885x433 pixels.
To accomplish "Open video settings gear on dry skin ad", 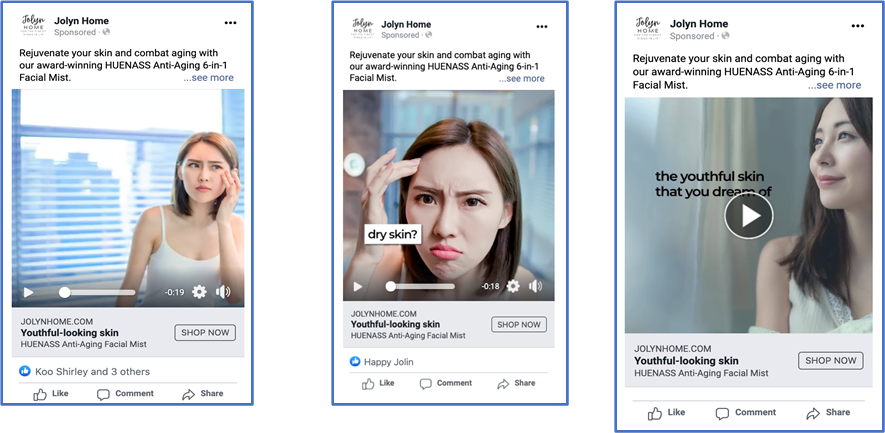I will point(512,286).
